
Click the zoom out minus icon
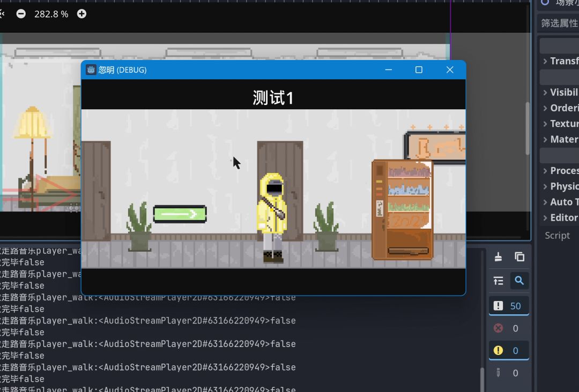(x=21, y=14)
